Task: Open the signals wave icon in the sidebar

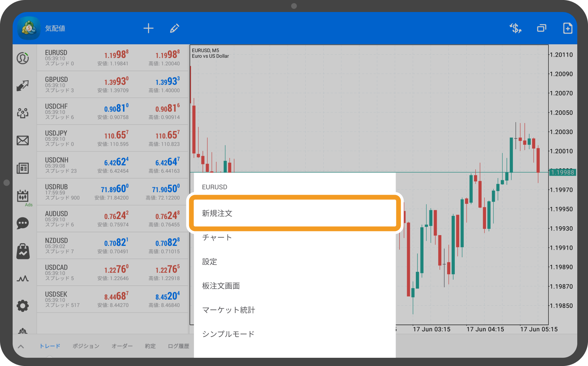Action: [23, 278]
